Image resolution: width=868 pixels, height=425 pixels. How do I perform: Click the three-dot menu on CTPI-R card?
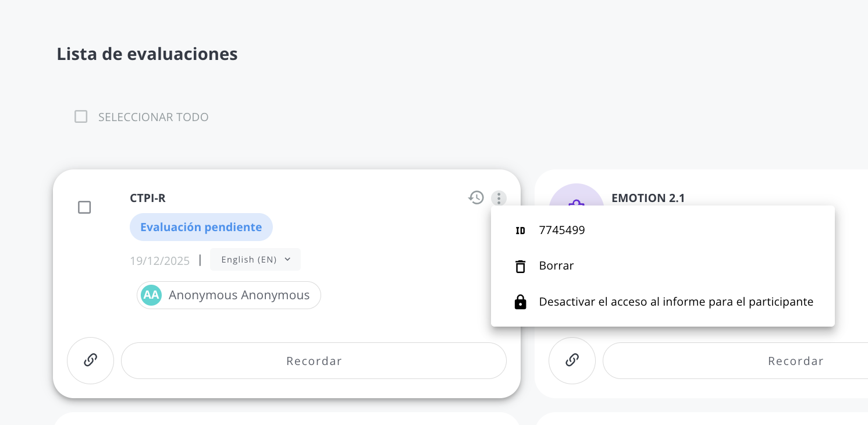(x=499, y=198)
